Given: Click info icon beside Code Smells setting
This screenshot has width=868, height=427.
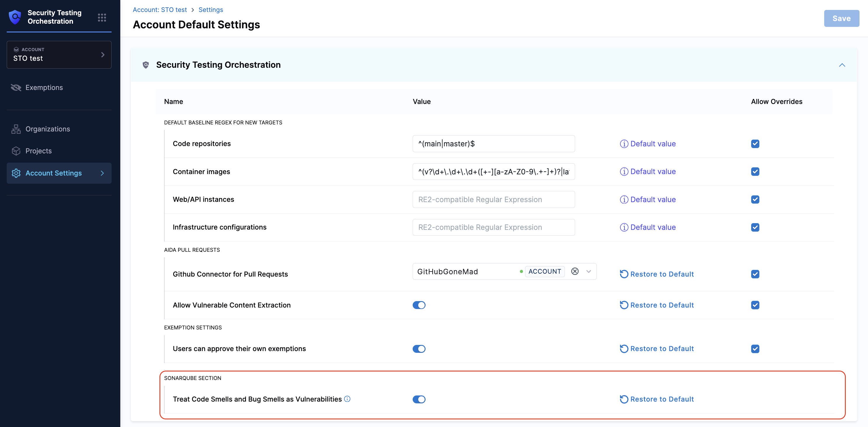Looking at the screenshot, I should 347,399.
